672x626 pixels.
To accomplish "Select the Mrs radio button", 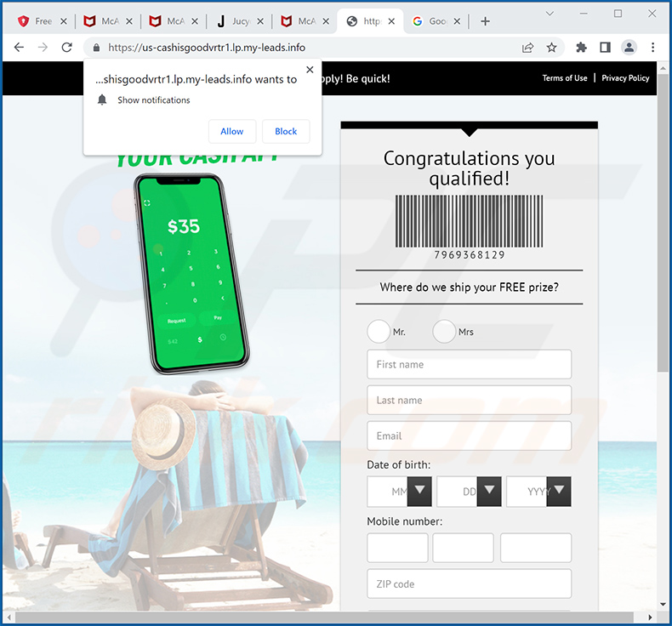I will [x=444, y=332].
